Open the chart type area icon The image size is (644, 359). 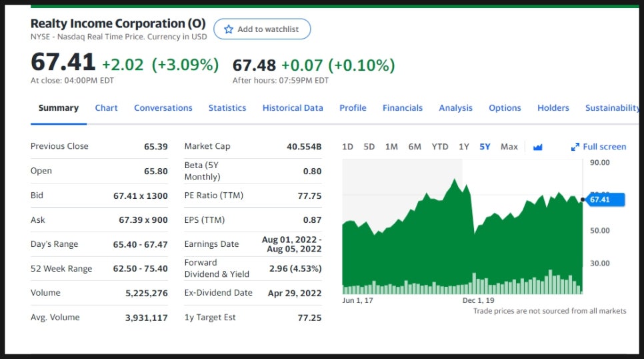(537, 147)
